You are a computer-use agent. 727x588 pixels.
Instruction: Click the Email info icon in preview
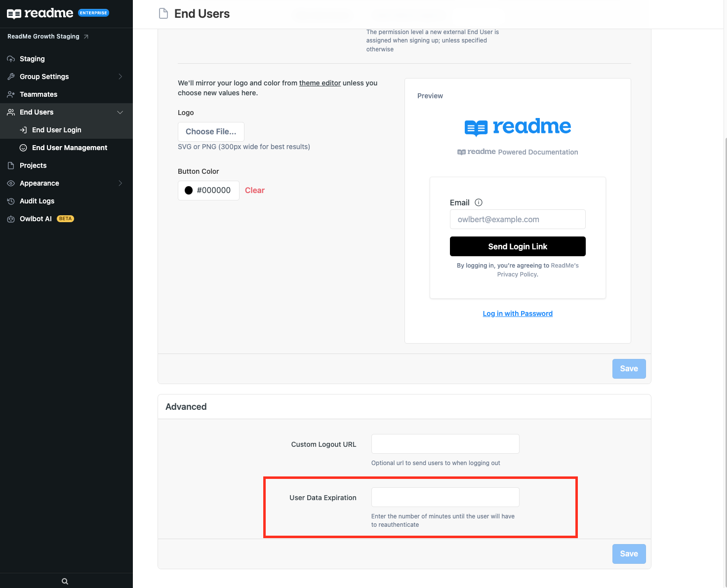pos(479,202)
